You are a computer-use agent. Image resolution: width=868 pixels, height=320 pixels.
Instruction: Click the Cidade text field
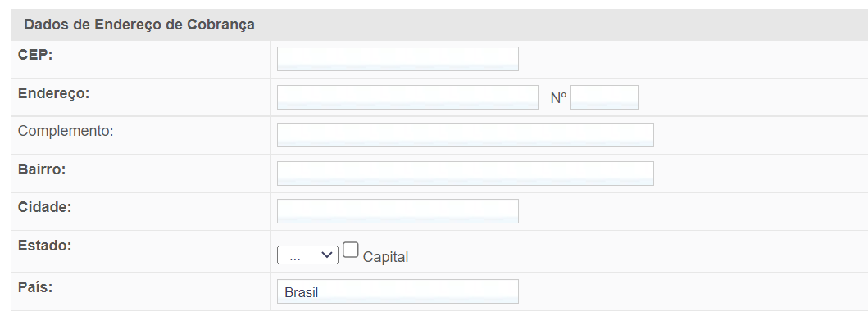tap(398, 211)
